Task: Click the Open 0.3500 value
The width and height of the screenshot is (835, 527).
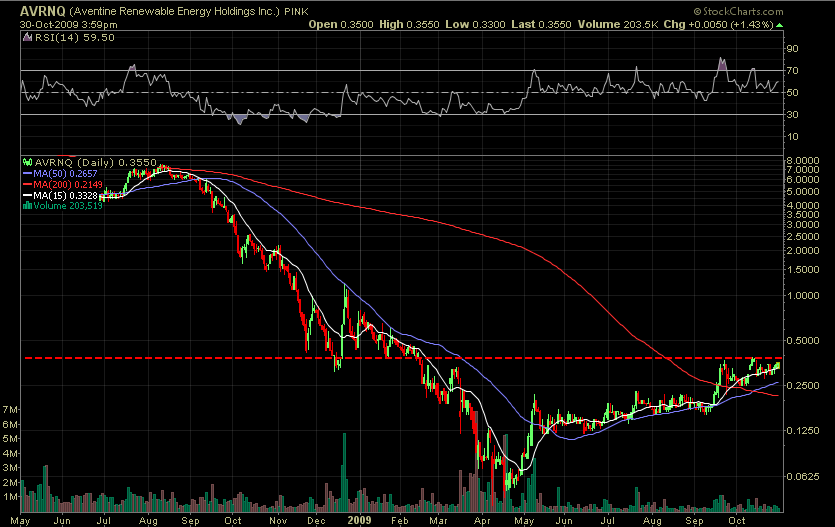Action: click(x=341, y=24)
